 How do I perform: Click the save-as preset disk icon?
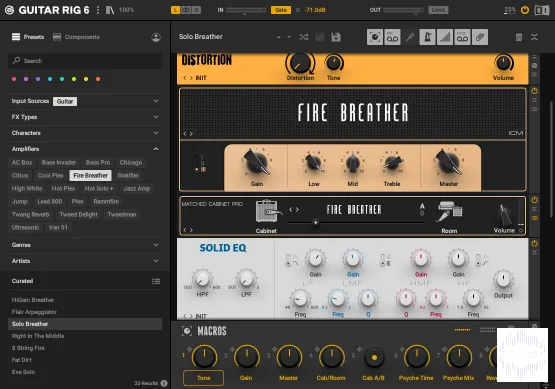click(336, 37)
